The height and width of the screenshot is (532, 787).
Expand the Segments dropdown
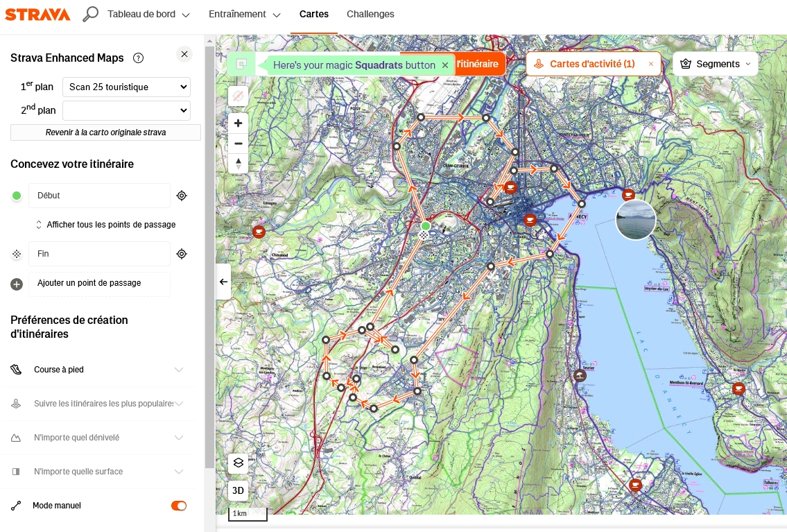pos(715,64)
